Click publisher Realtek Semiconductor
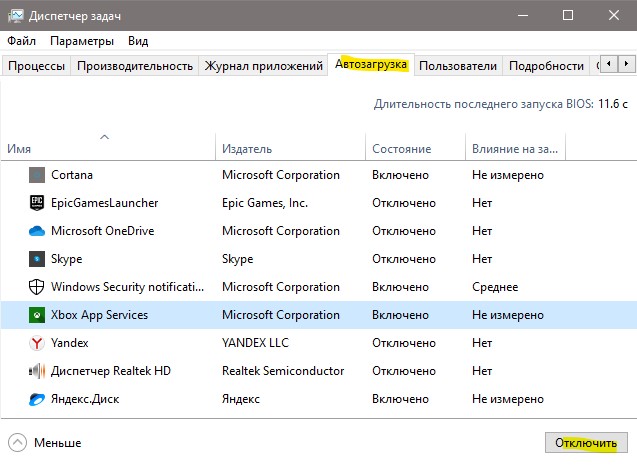The width and height of the screenshot is (637, 466). [283, 371]
